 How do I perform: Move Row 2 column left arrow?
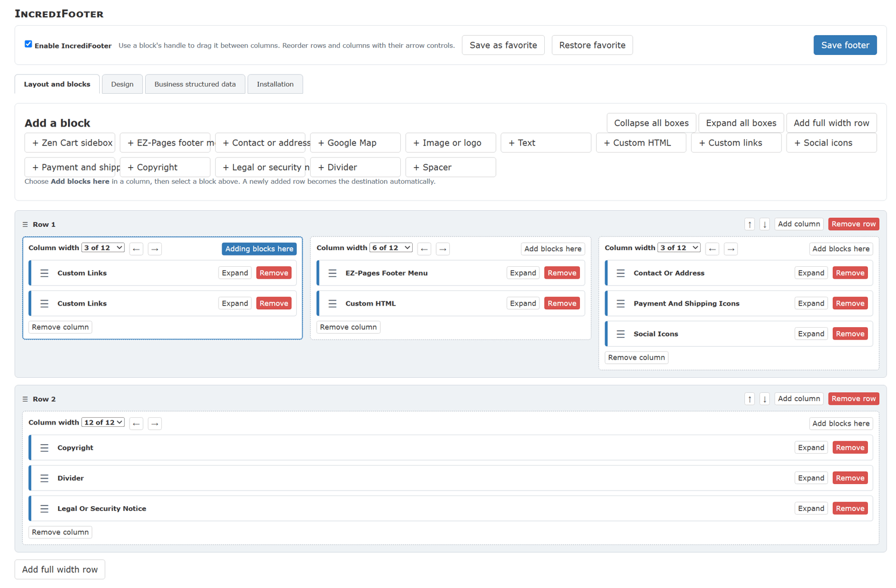click(136, 423)
